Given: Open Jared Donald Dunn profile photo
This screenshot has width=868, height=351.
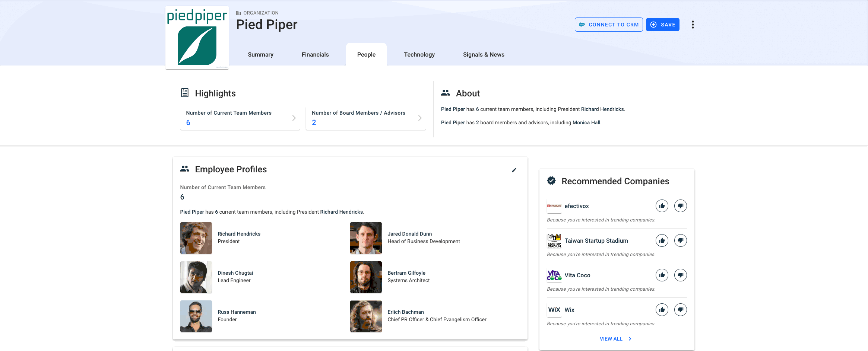Looking at the screenshot, I should 366,238.
